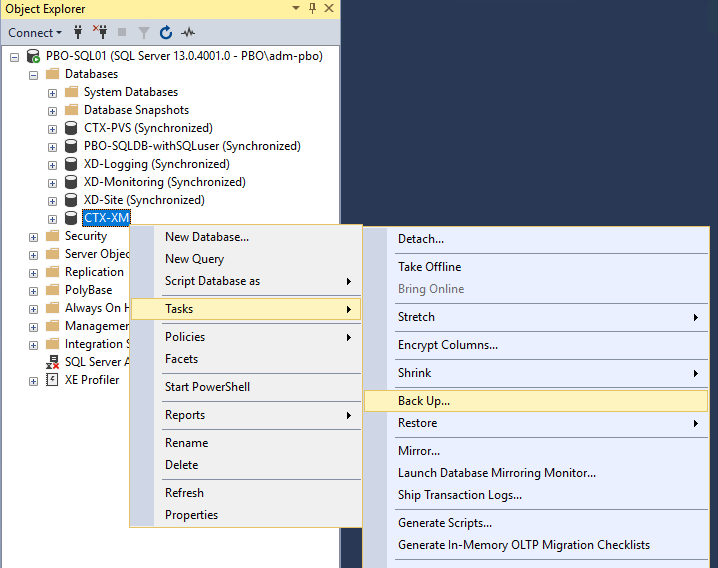This screenshot has height=568, width=718.
Task: Open database Properties
Action: click(246, 514)
